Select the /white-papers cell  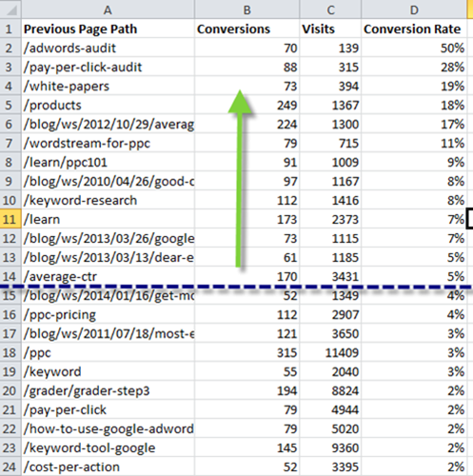[x=108, y=86]
